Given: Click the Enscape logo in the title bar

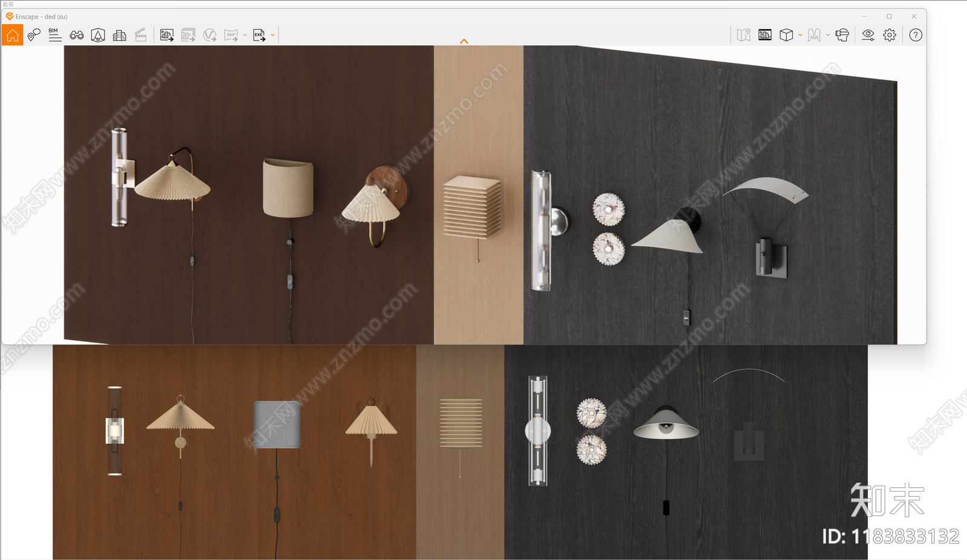Looking at the screenshot, I should pyautogui.click(x=10, y=16).
